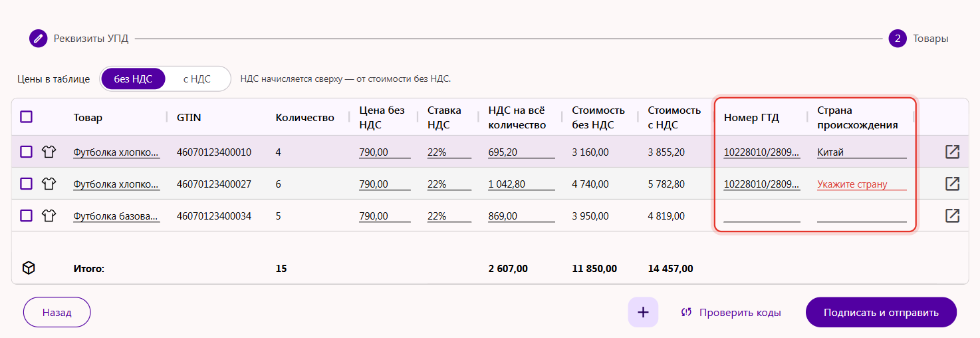The height and width of the screenshot is (338, 980).
Task: Click Проверить коды
Action: (731, 312)
